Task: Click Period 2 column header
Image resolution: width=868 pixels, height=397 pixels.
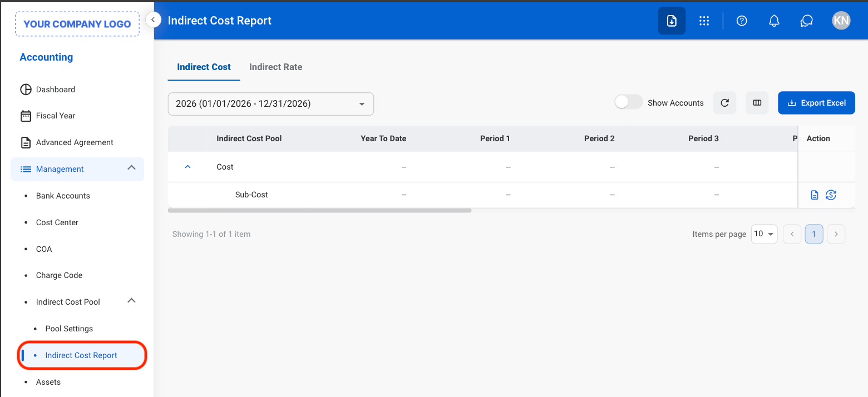Action: point(599,138)
